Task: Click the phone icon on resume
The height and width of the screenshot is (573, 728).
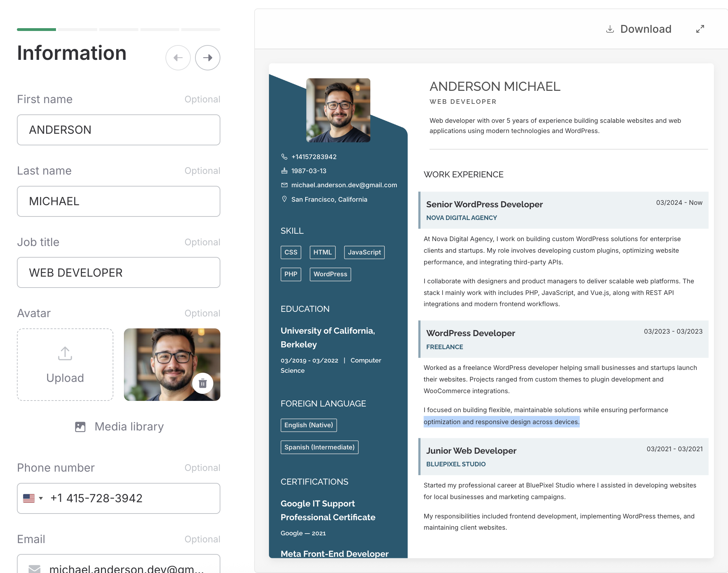Action: click(284, 157)
